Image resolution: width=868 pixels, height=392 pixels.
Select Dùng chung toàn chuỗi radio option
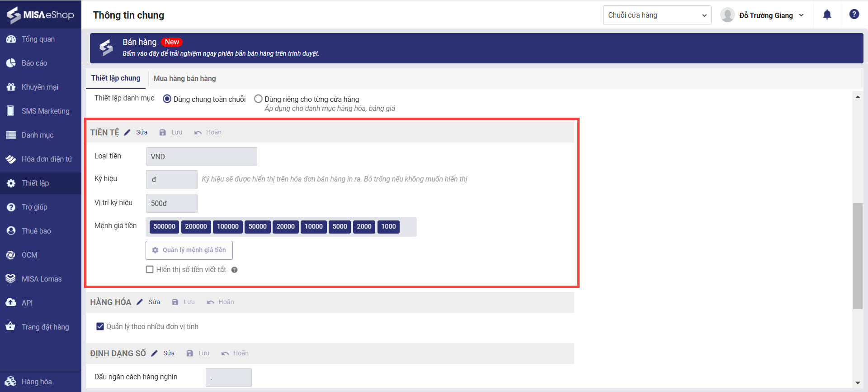point(167,99)
